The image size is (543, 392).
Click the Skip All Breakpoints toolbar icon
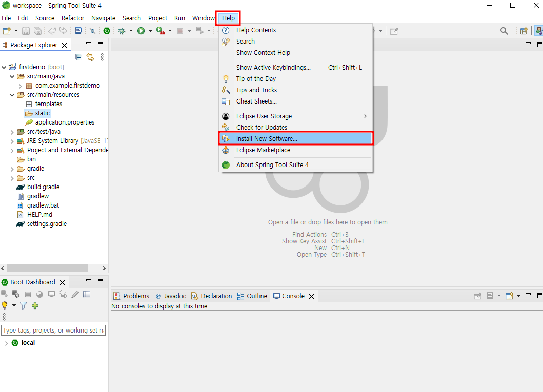click(92, 31)
